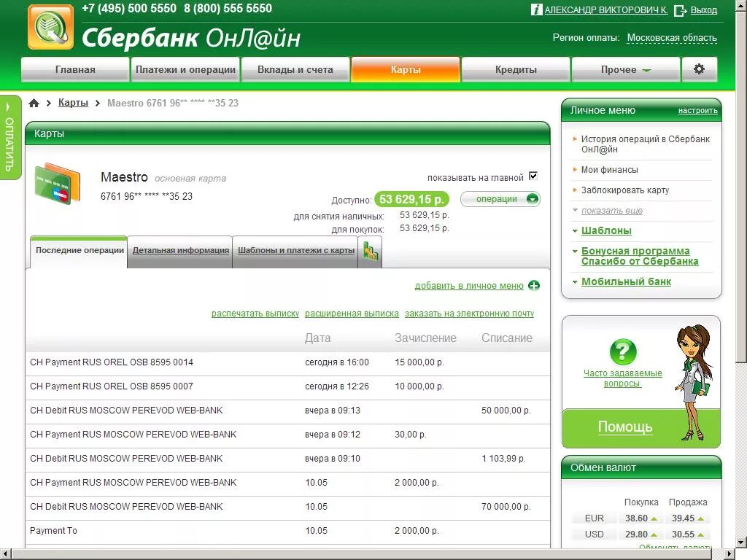The height and width of the screenshot is (560, 747).
Task: Open the 'Кредиты' menu tab
Action: coord(516,69)
